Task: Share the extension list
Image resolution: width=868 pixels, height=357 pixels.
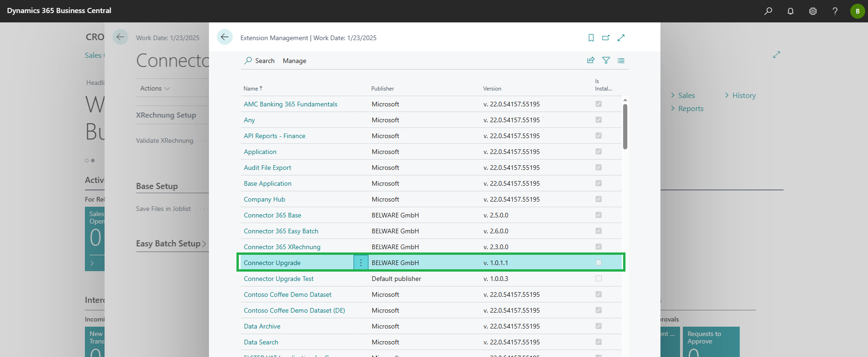Action: click(591, 60)
